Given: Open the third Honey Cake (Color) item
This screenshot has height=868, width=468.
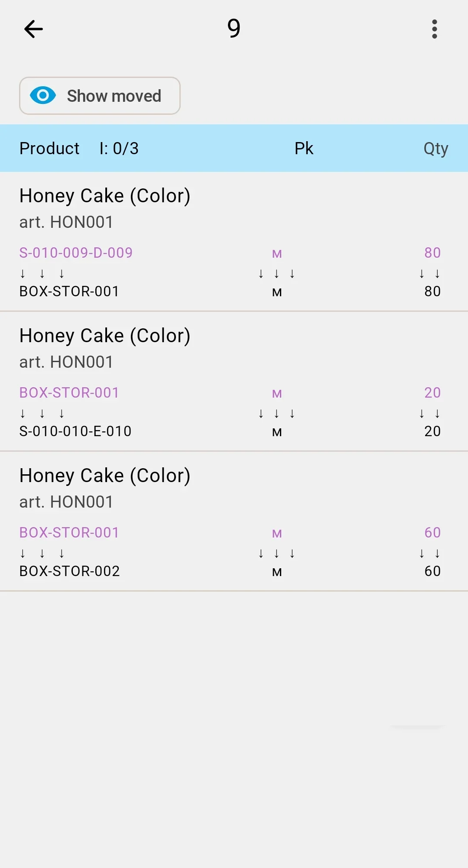Looking at the screenshot, I should 234,521.
